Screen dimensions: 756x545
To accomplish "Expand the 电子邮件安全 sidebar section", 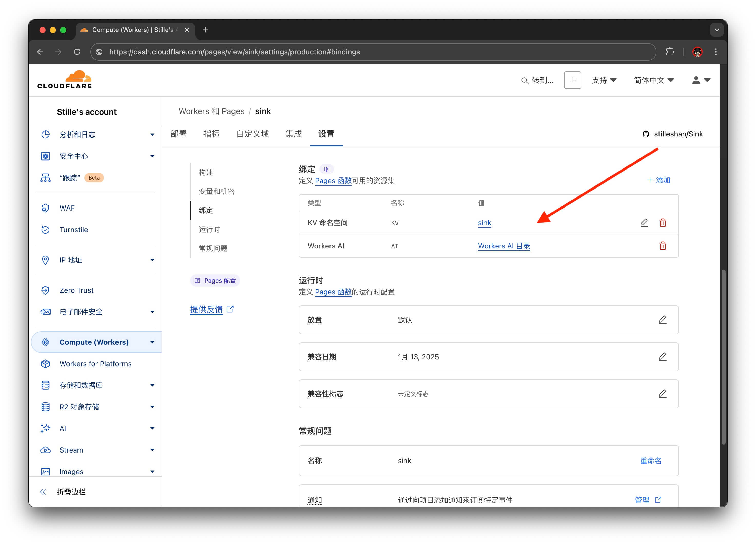I will coord(152,312).
